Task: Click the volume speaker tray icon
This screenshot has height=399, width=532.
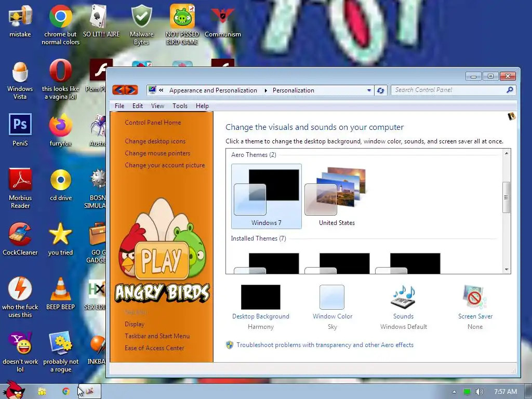Action: pos(479,392)
